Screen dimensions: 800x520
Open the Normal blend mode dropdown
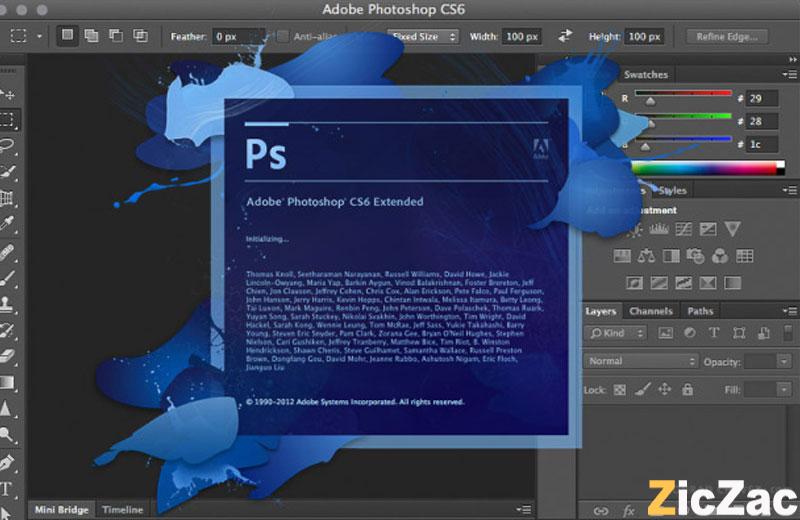[x=641, y=361]
